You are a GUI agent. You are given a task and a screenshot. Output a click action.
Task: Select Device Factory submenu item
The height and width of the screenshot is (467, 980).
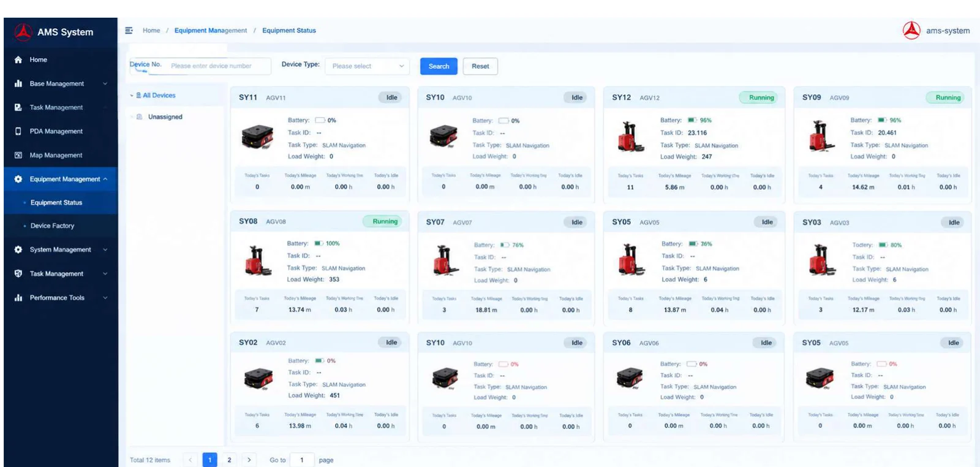click(x=61, y=226)
